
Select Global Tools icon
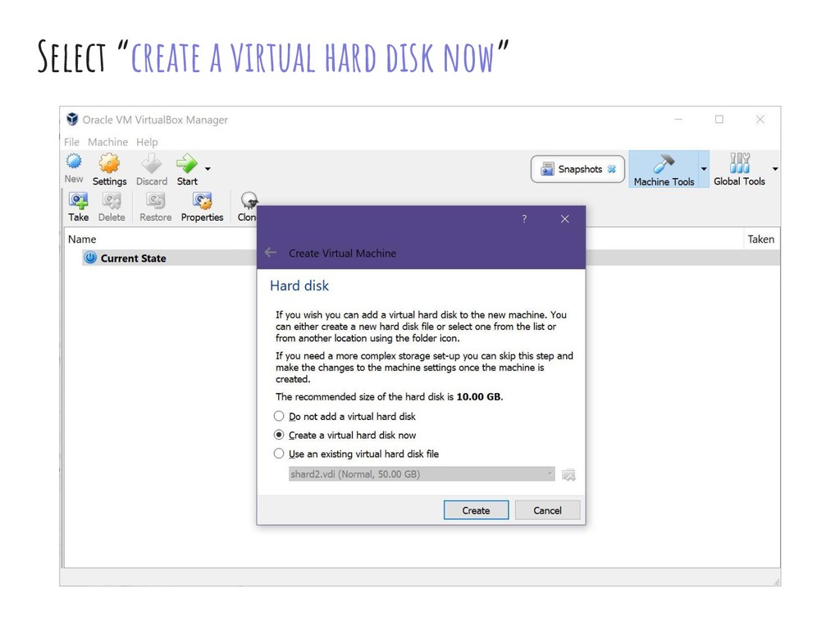[739, 162]
